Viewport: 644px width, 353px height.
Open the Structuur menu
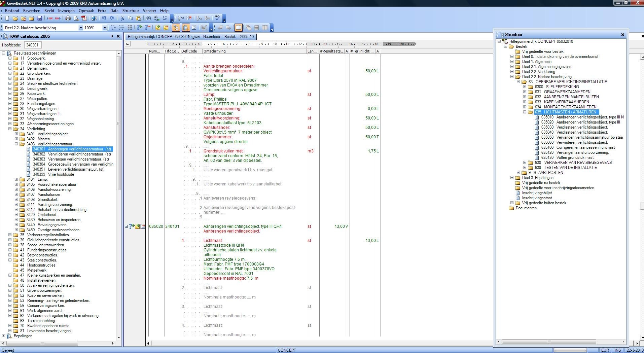131,11
